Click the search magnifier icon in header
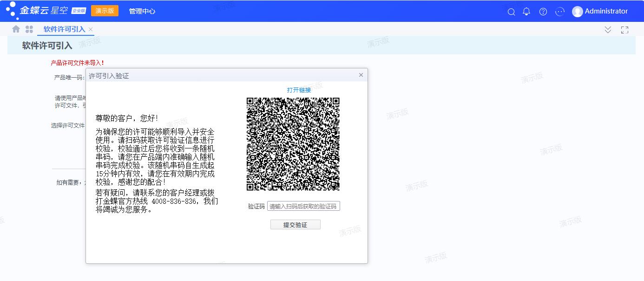This screenshot has height=281, width=644. (511, 12)
